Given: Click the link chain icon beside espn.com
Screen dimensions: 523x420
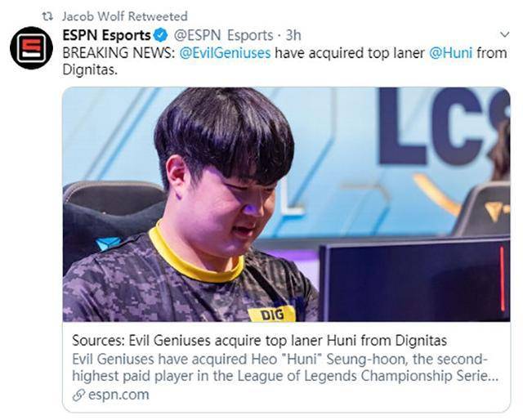Looking at the screenshot, I should pos(79,395).
